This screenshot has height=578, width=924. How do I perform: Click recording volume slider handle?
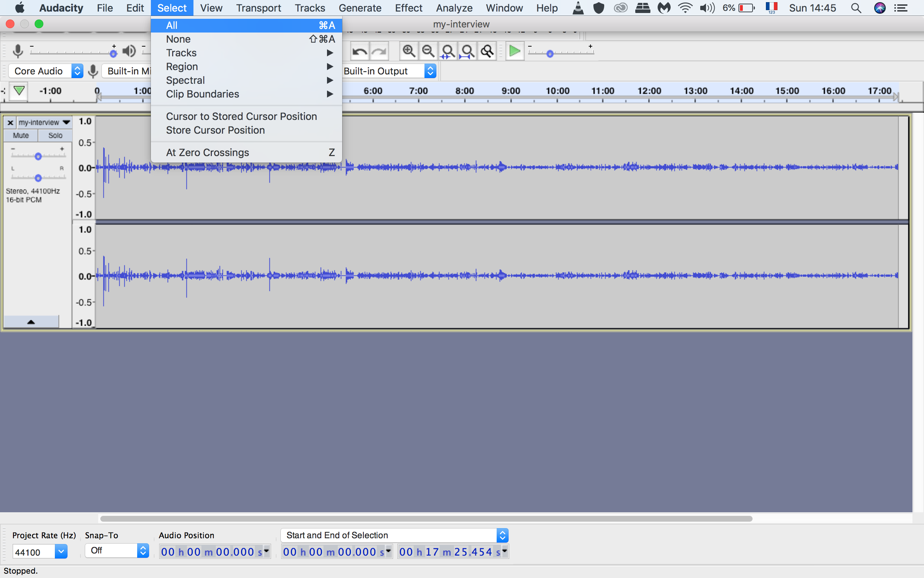(113, 53)
